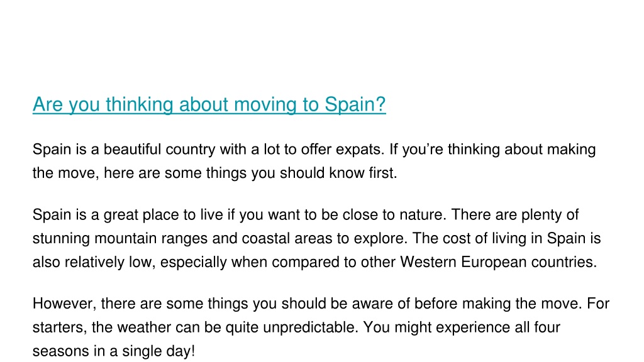
Task: Click the word 'beautiful' in the first paragraph
Action: 132,150
